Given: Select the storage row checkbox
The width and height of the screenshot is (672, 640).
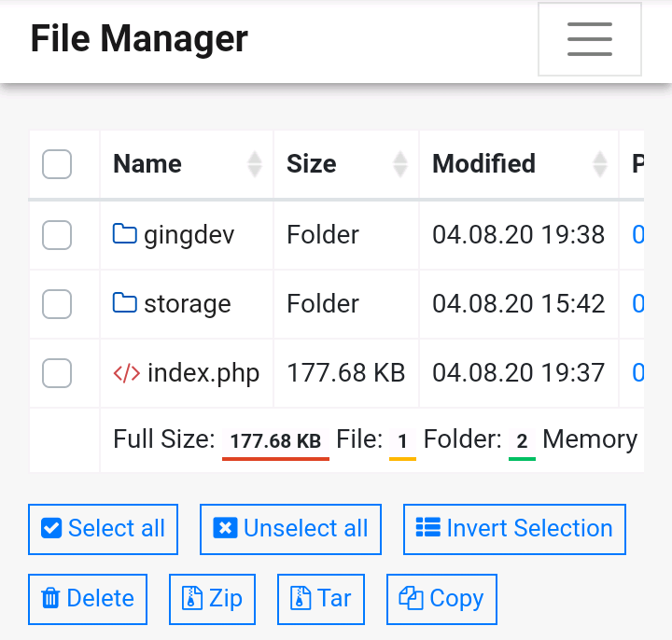Looking at the screenshot, I should [x=57, y=304].
